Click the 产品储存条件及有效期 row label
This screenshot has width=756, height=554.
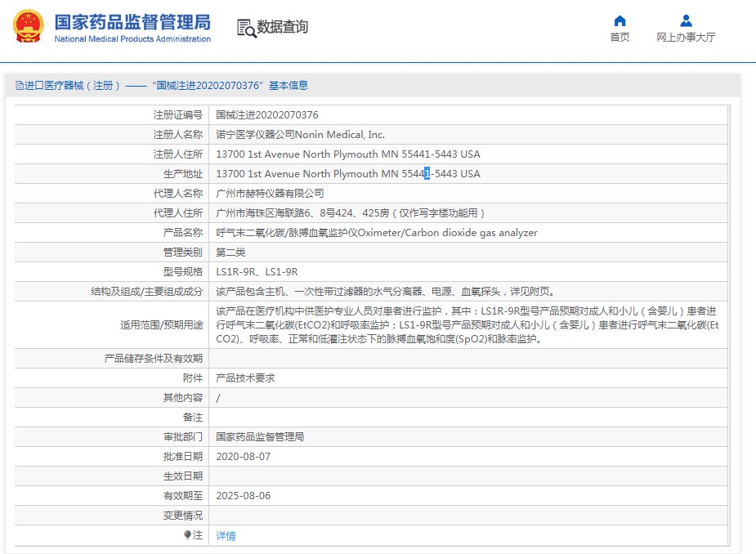154,358
